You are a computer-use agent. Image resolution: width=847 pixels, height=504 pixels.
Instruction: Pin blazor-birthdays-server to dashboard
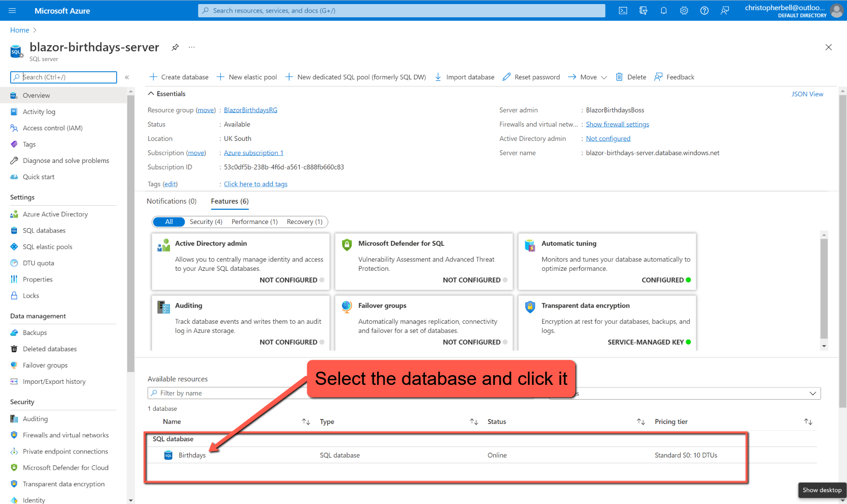(x=175, y=47)
